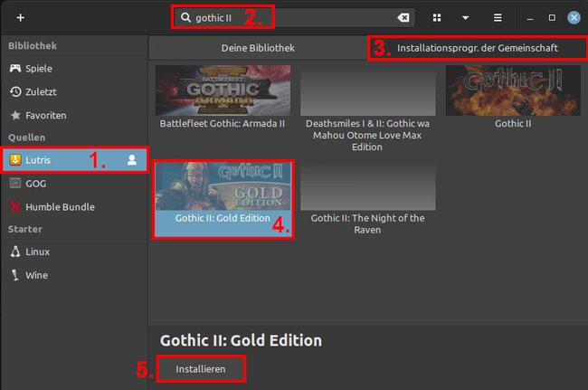
Task: Click the search field containing gothic II
Action: pyautogui.click(x=294, y=17)
